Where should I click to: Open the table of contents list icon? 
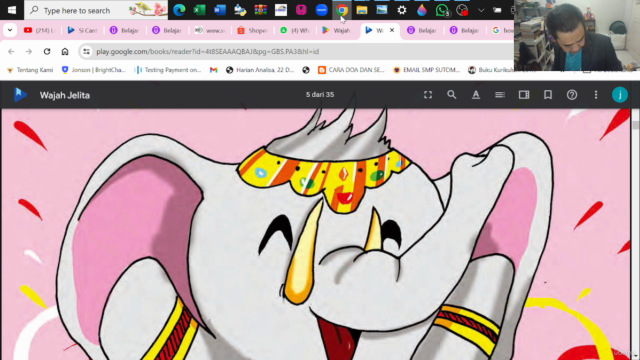tap(500, 95)
